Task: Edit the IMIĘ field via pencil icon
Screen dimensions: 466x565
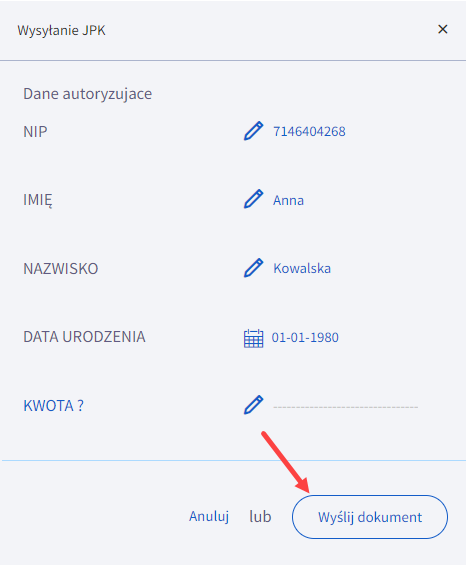Action: 253,199
